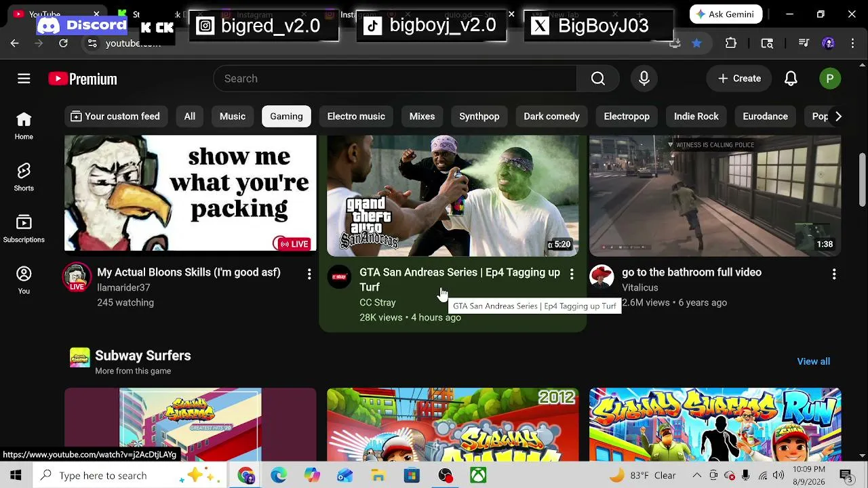The image size is (868, 488).
Task: Open the Chrome three-dot menu
Action: tap(852, 43)
